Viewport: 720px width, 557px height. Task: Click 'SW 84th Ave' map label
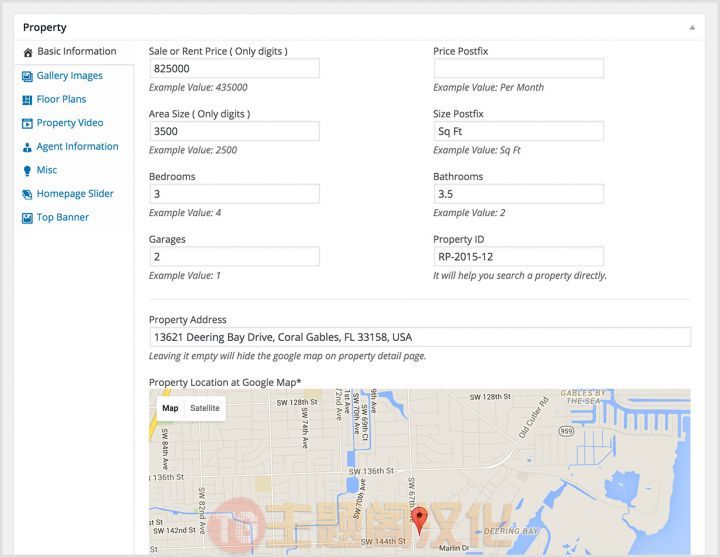click(165, 449)
